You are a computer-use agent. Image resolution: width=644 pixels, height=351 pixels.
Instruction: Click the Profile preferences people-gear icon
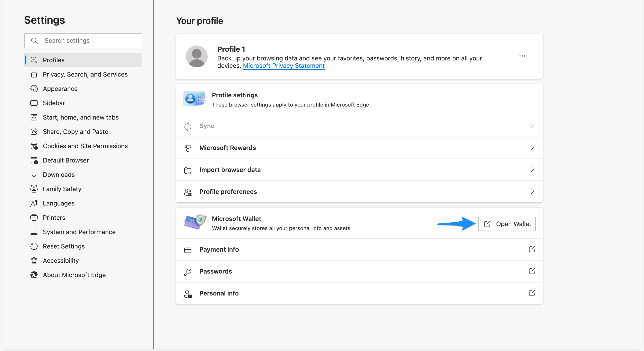pyautogui.click(x=188, y=192)
